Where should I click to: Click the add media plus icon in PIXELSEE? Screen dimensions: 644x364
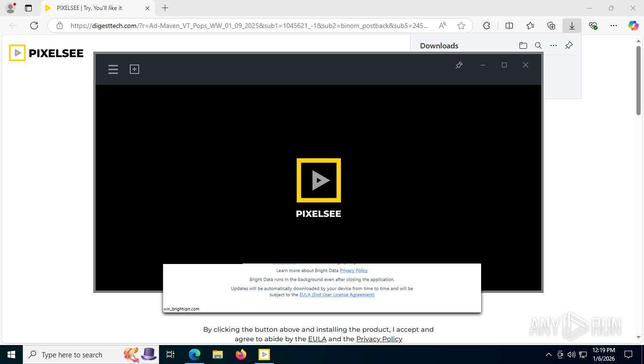pyautogui.click(x=134, y=69)
